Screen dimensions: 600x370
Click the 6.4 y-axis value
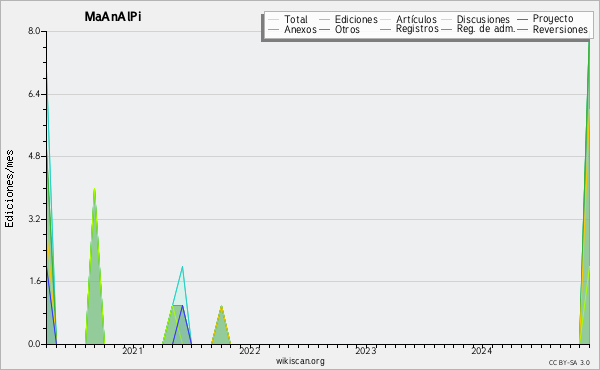(34, 94)
